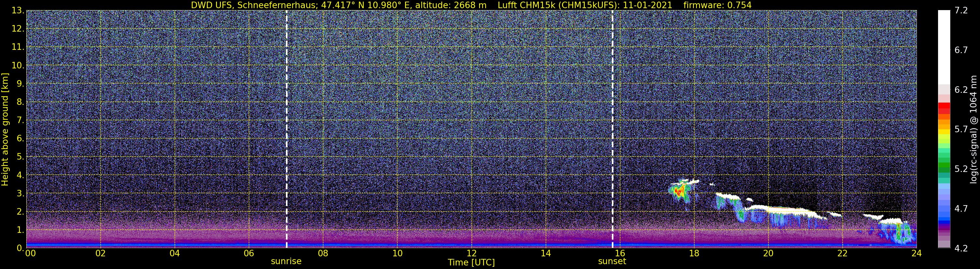Click the 18 time axis tick label
The height and width of the screenshot is (269, 980).
(694, 253)
